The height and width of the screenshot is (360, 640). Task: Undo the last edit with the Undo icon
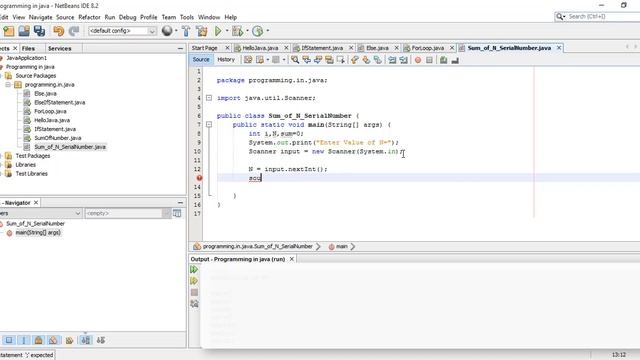(59, 31)
